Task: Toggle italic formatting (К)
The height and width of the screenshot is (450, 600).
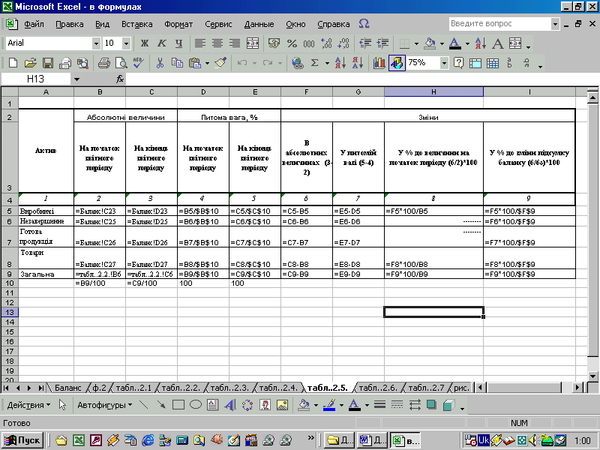Action: (161, 44)
